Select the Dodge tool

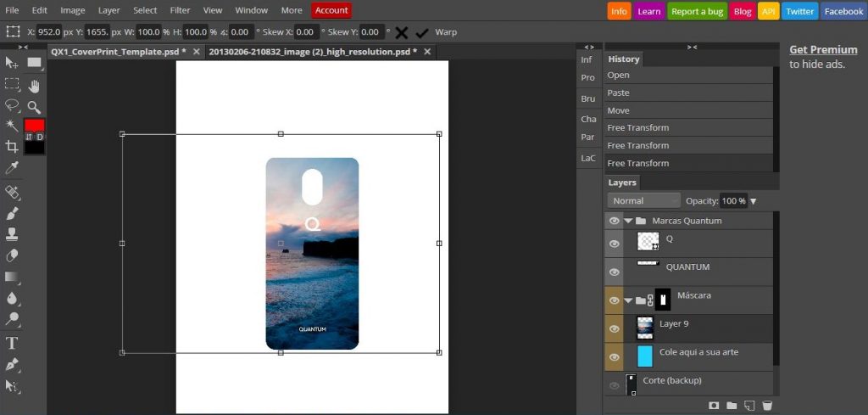[x=12, y=318]
